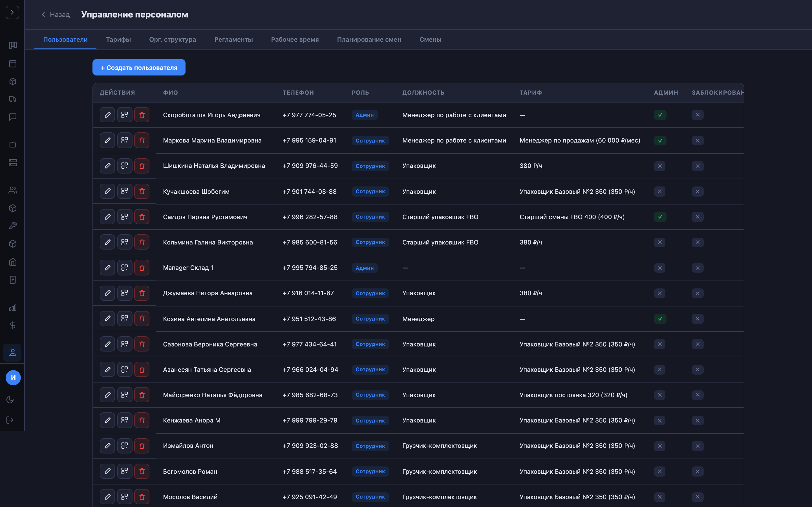Edit Скоробогатов Игорь Андреевич with pencil icon

[107, 115]
